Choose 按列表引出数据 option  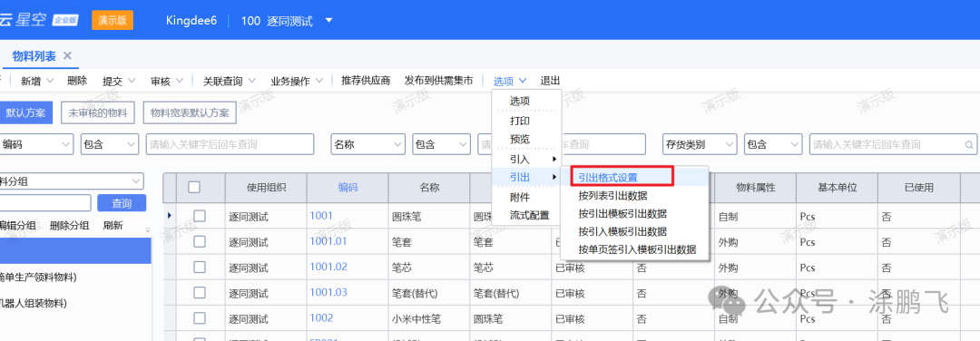tap(612, 196)
